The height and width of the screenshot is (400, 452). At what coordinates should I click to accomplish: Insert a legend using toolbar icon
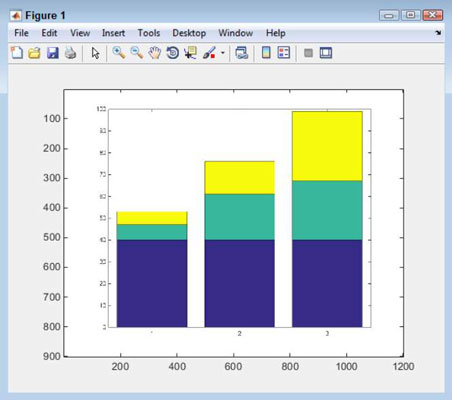(x=284, y=53)
